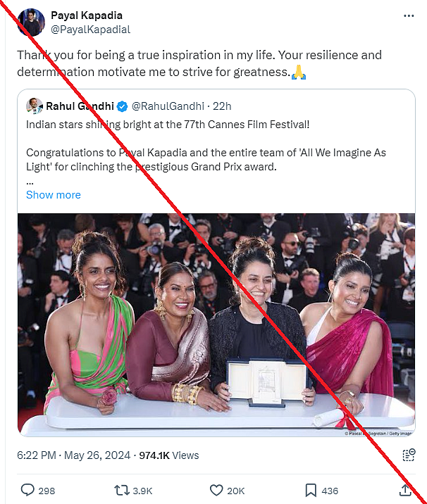Click the Payal Kapadia display name
427x504 pixels.
[x=87, y=15]
